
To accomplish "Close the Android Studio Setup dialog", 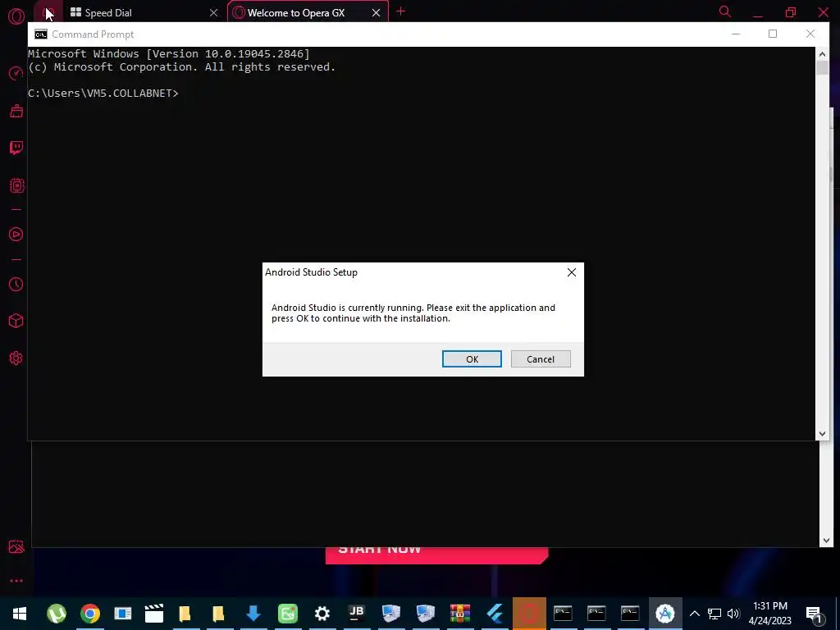I will tap(572, 272).
